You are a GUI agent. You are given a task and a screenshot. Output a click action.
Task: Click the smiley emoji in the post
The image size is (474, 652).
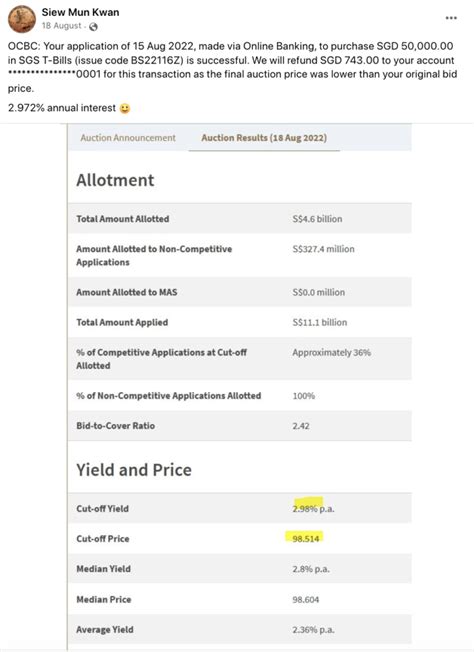point(125,109)
